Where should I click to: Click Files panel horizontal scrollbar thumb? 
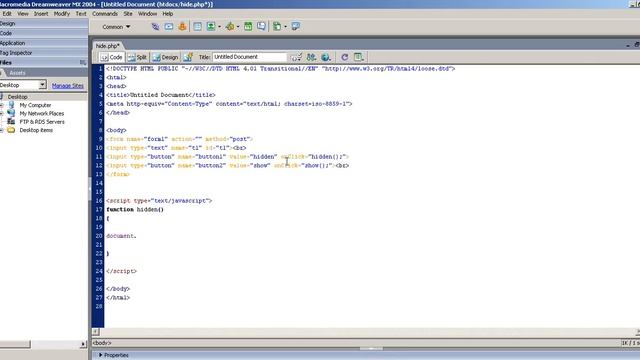[x=15, y=344]
